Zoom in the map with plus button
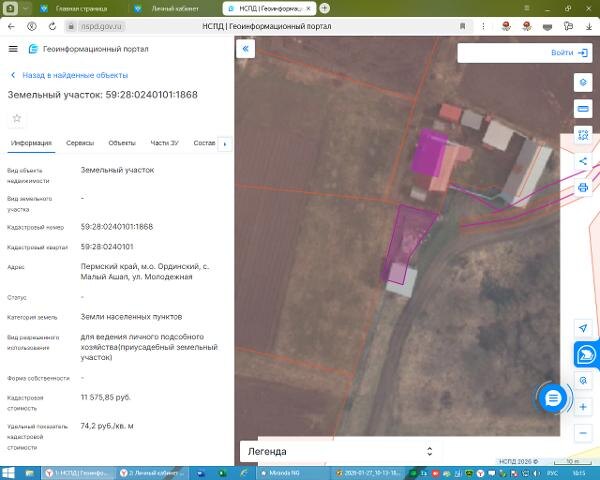 point(583,407)
